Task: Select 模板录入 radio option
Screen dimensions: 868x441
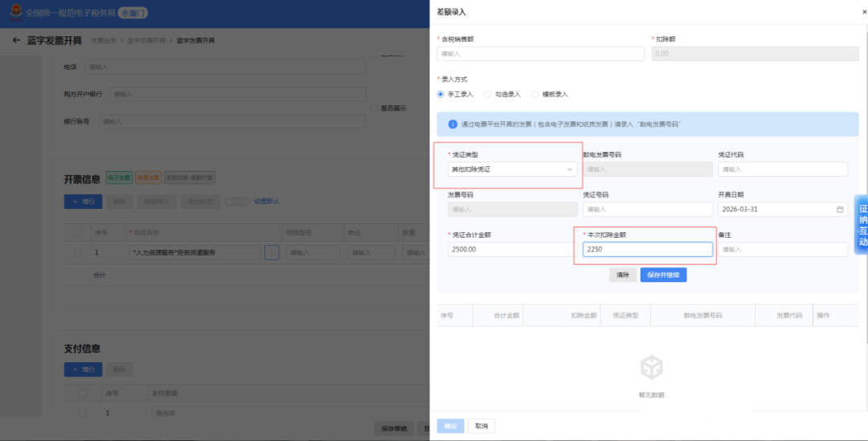Action: (x=534, y=95)
